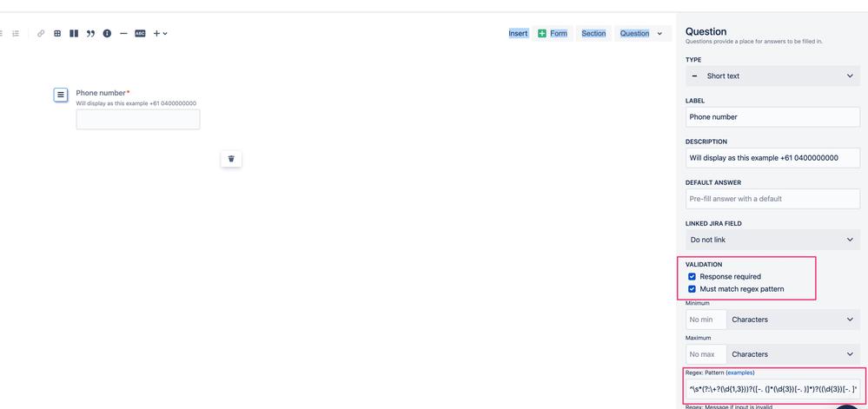The width and height of the screenshot is (868, 409).
Task: Click the green Form button
Action: click(553, 33)
